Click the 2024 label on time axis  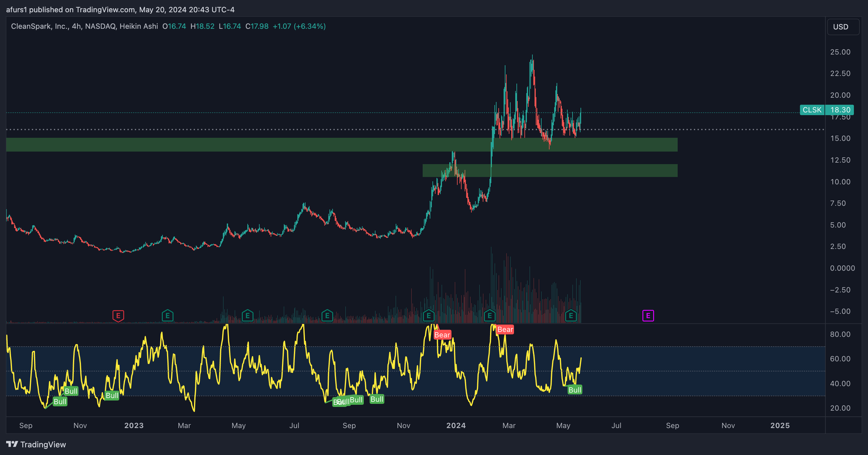tap(456, 425)
